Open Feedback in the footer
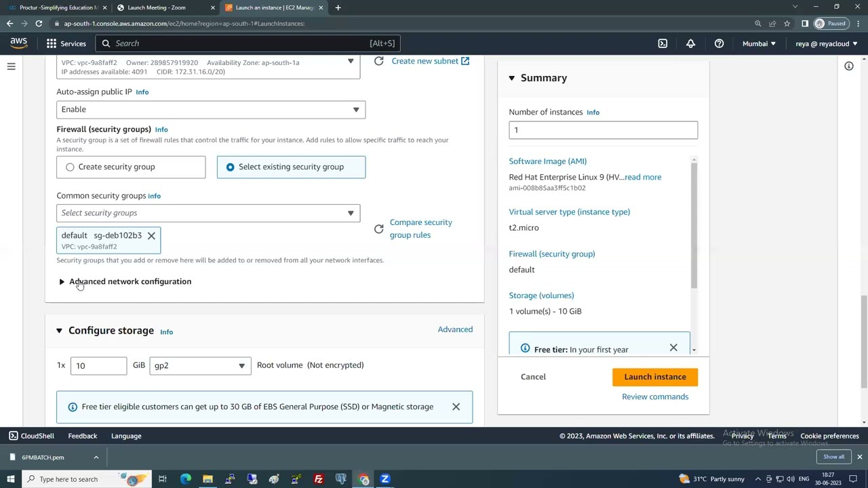 [83, 436]
